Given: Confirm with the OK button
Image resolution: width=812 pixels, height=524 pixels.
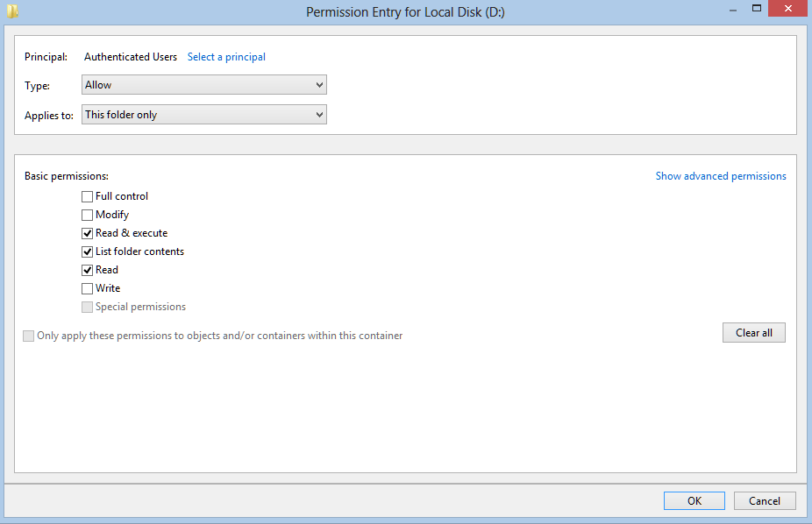Looking at the screenshot, I should click(694, 500).
